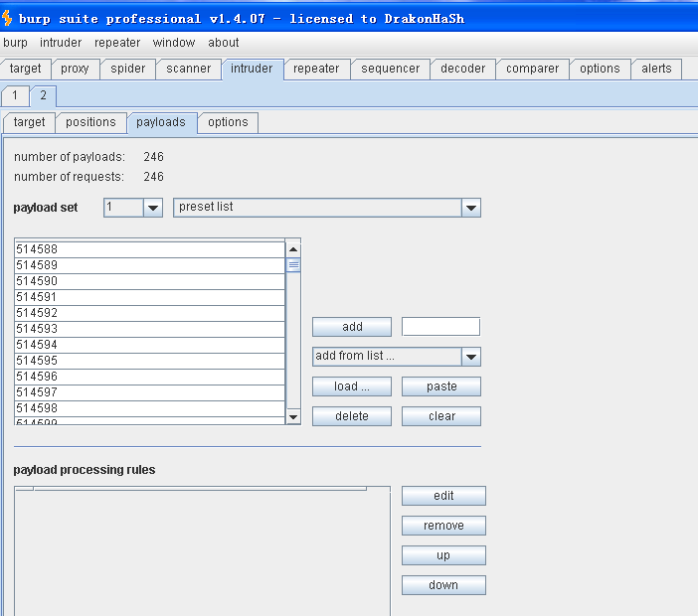Click payload list scrollbar down arrow
698x616 pixels.
(293, 416)
